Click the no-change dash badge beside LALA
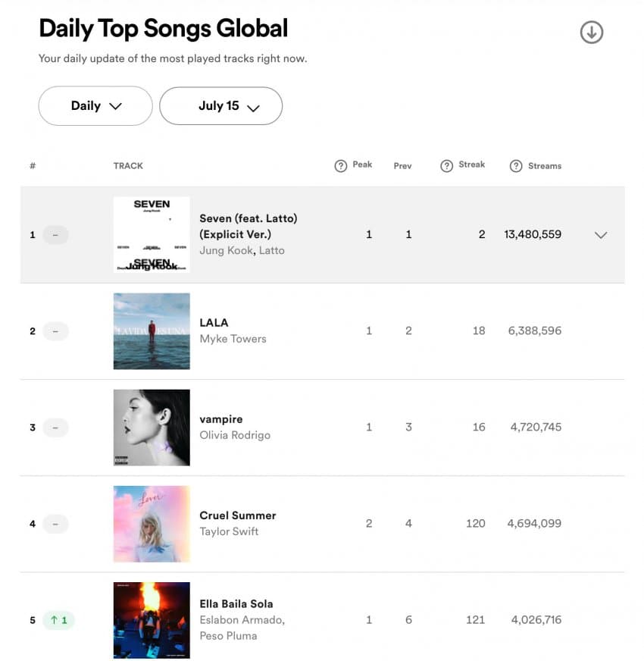 [x=55, y=331]
